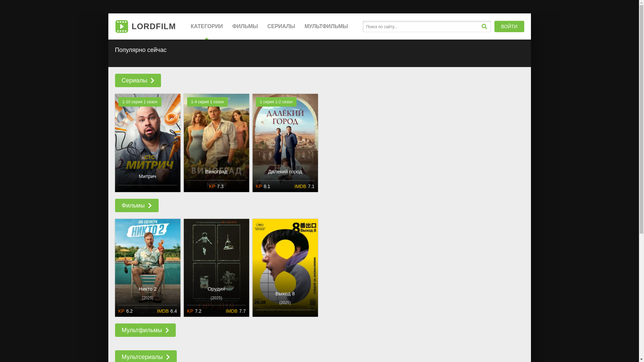Viewport: 644px width, 362px height.
Task: Open the Сериалы section button
Action: click(x=138, y=80)
